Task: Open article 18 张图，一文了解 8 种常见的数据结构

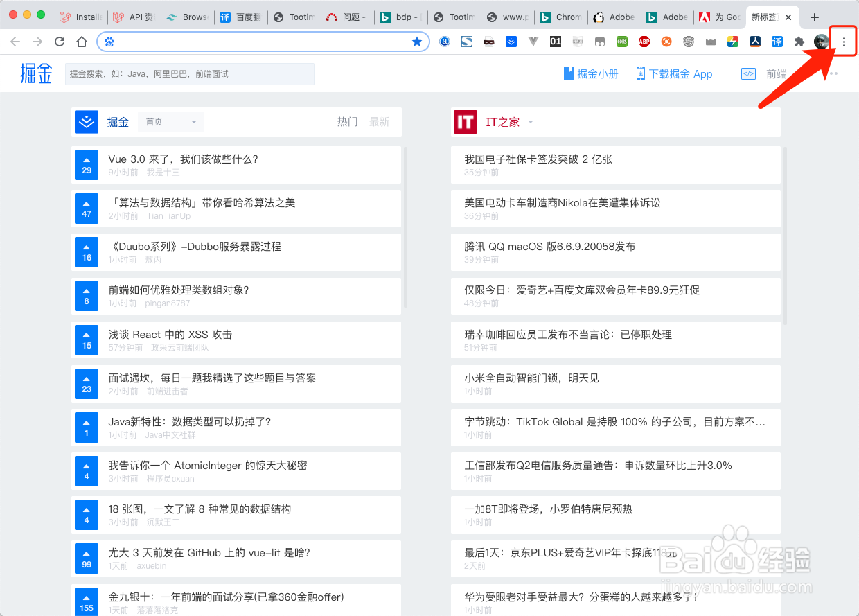Action: (x=200, y=509)
